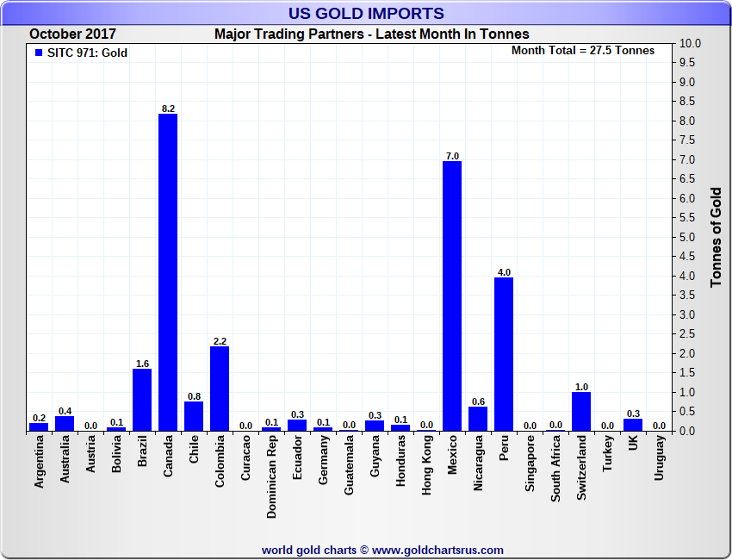This screenshot has width=732, height=560.
Task: Click the Bolivia axis label
Action: pos(116,453)
